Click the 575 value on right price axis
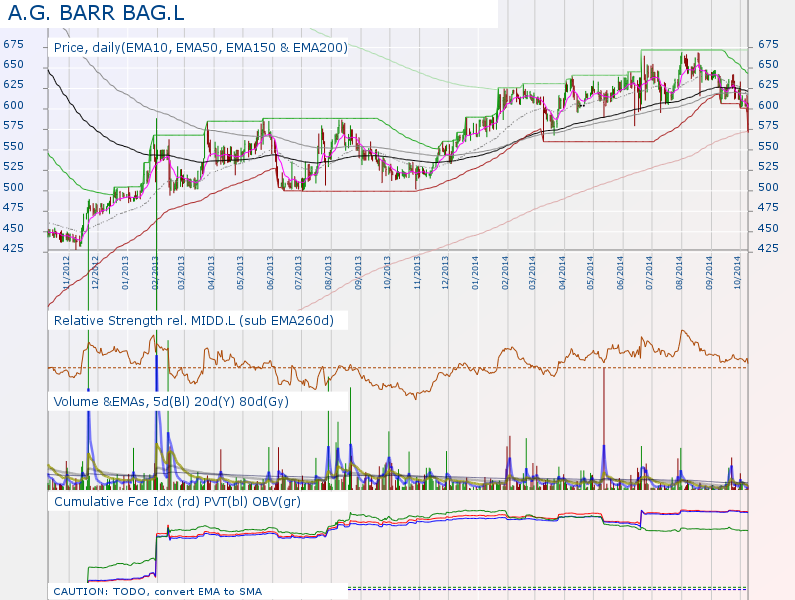 click(x=768, y=125)
